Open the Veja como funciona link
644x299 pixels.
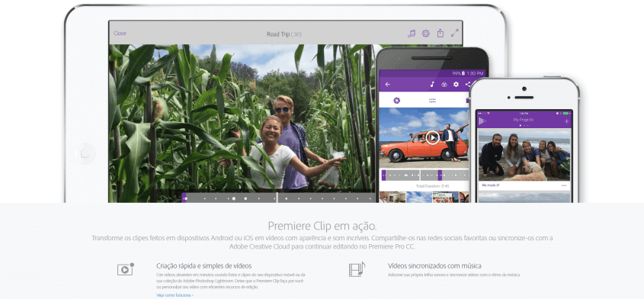pyautogui.click(x=175, y=295)
